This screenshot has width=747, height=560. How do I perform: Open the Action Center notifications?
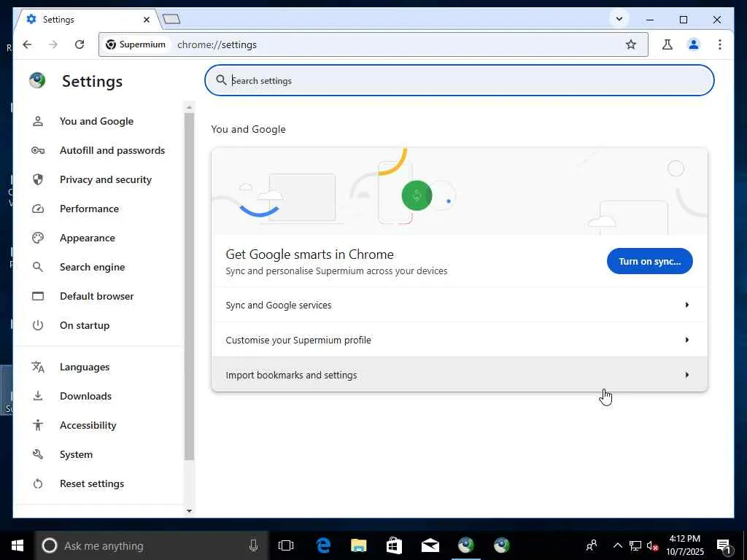724,545
